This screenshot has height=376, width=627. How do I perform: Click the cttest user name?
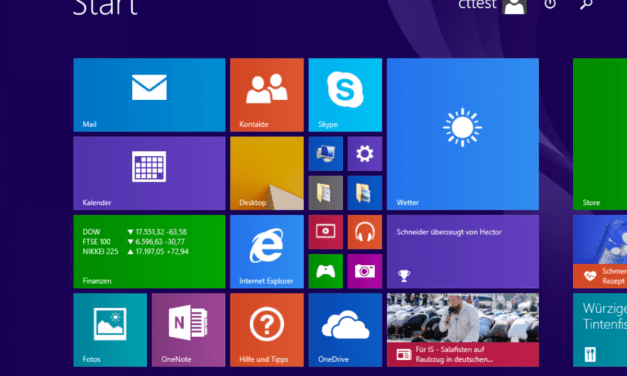point(477,4)
